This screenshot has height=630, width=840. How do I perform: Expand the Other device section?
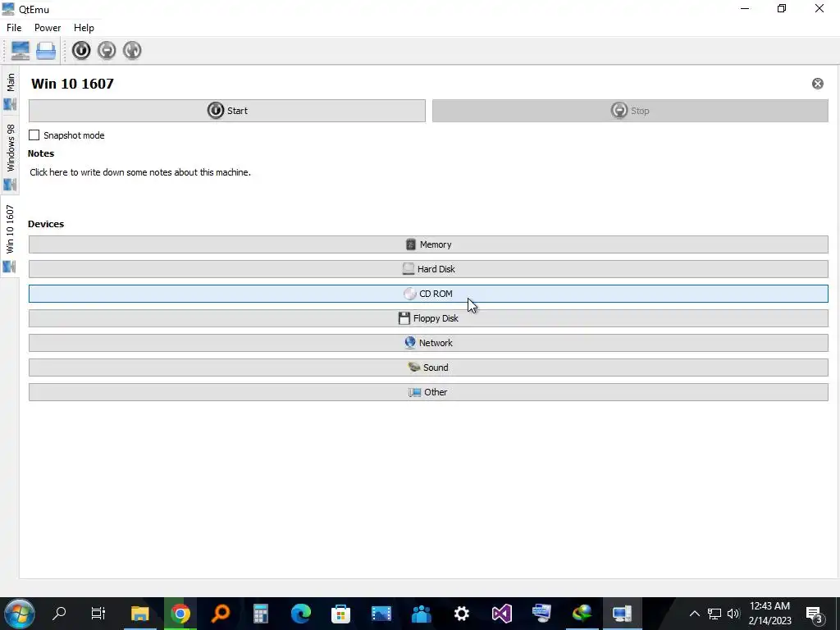point(428,392)
